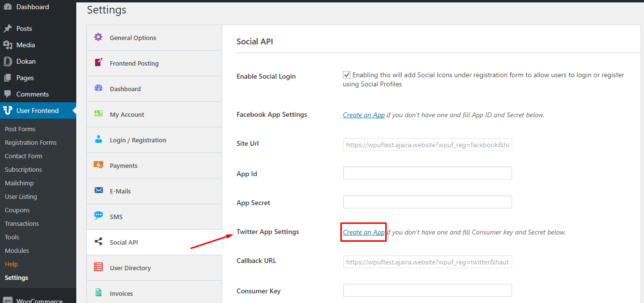This screenshot has width=644, height=303.
Task: Open the Payments settings tab
Action: [154, 165]
